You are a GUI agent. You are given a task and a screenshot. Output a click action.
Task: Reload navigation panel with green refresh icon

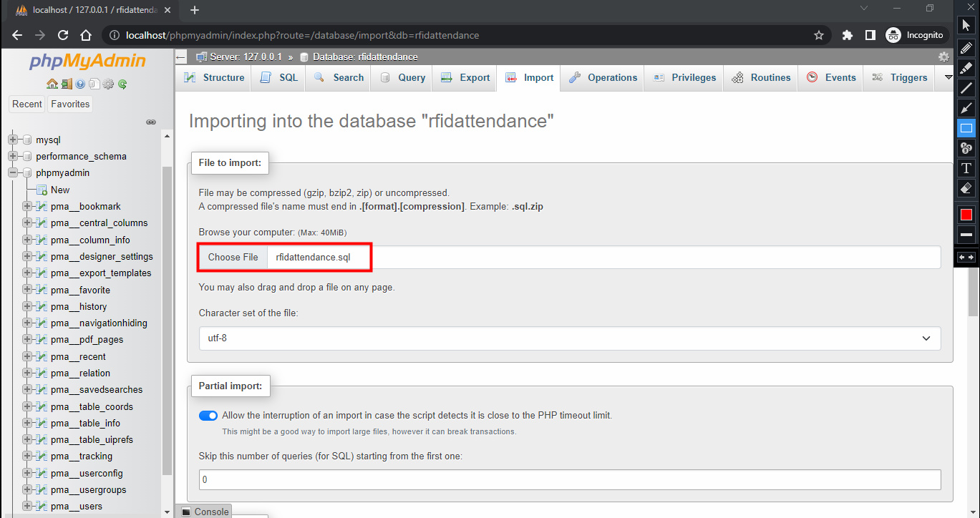pos(122,84)
